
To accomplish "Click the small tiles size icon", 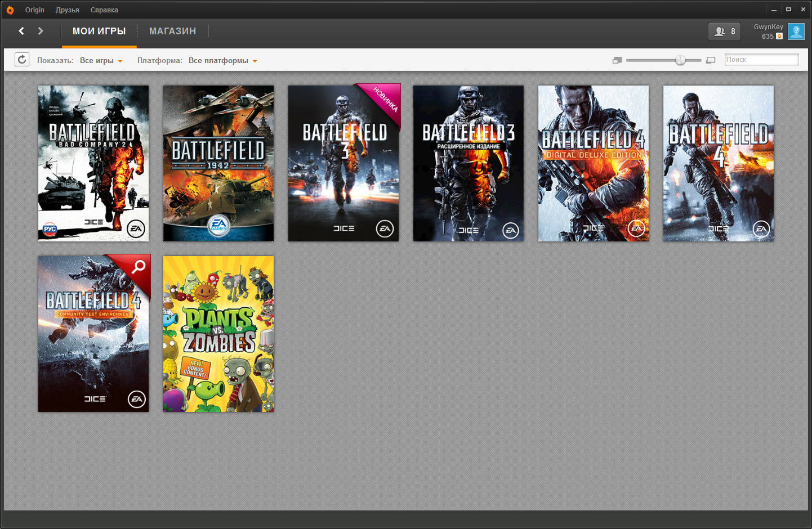I will click(617, 60).
